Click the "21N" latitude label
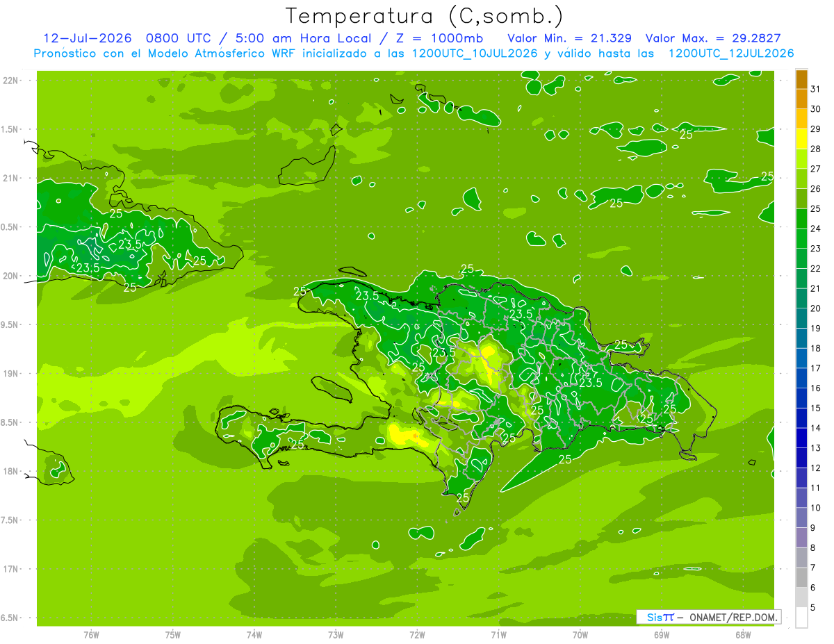 10,179
